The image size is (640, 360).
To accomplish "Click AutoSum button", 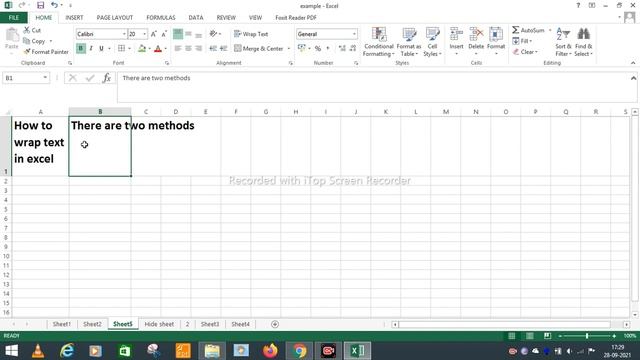I will (529, 30).
